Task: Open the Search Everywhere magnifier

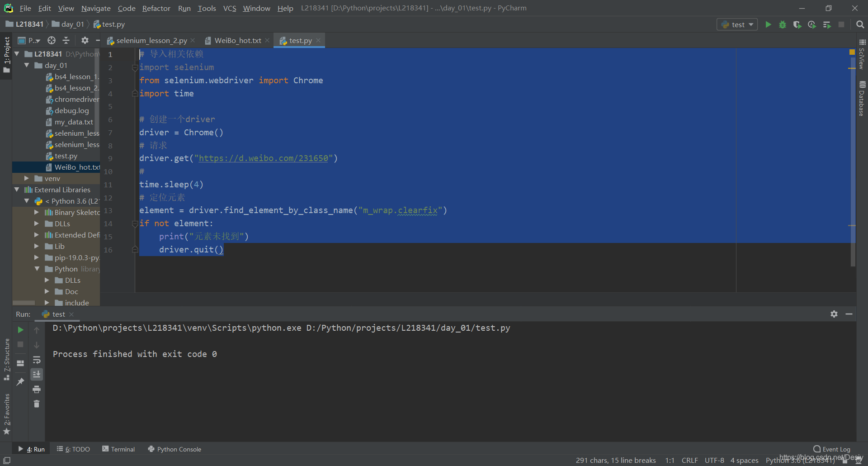Action: point(860,24)
